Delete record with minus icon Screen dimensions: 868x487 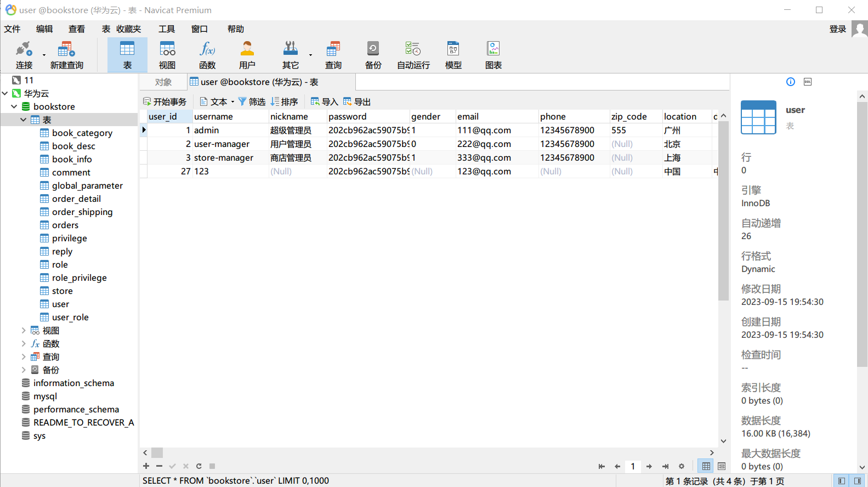pos(159,466)
